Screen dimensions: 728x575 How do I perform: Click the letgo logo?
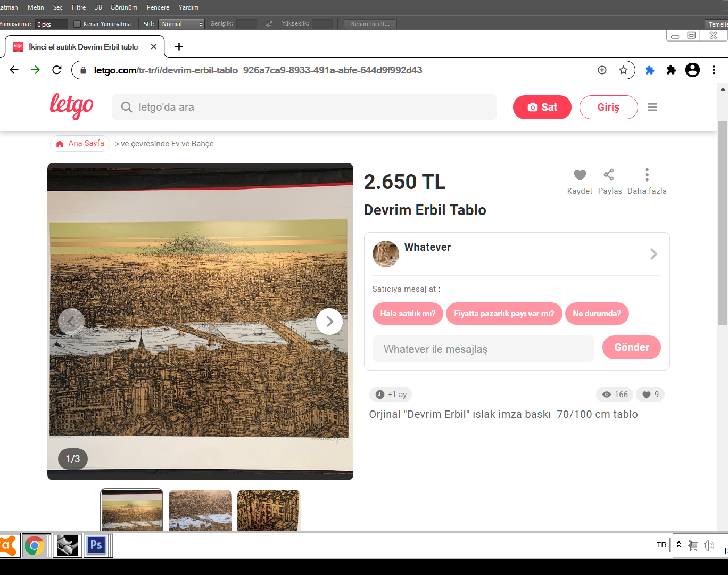click(71, 106)
